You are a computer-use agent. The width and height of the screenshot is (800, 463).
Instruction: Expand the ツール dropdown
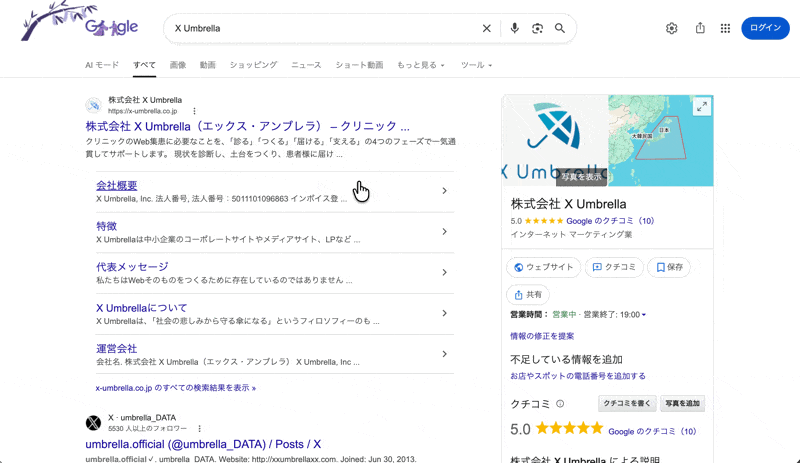pyautogui.click(x=477, y=65)
